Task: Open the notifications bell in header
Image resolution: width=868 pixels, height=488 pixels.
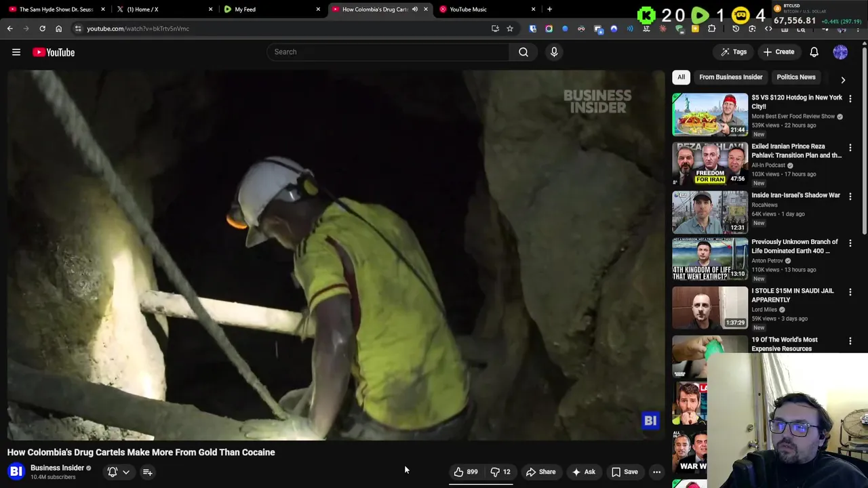Action: click(814, 52)
